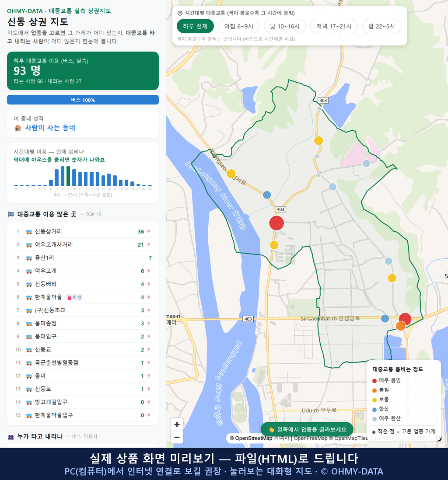Select the 신동배터 list entry
This screenshot has width=448, height=480.
pyautogui.click(x=83, y=285)
